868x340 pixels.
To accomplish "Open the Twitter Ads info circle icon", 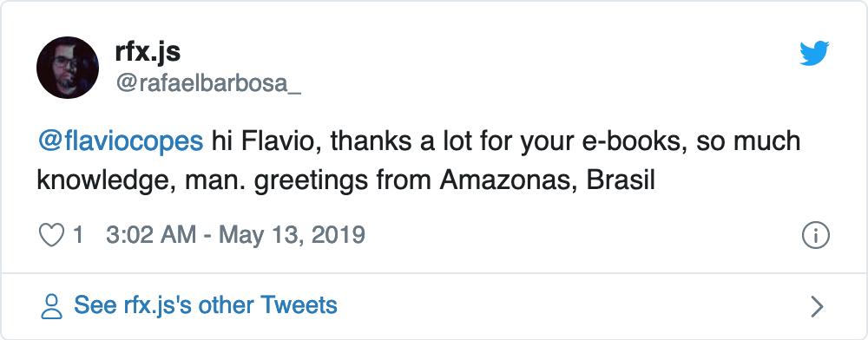I will pyautogui.click(x=815, y=236).
